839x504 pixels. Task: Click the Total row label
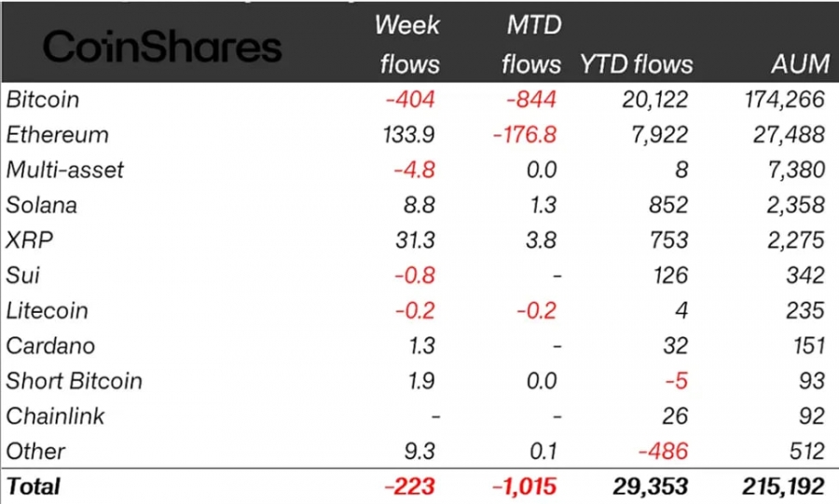tap(34, 486)
